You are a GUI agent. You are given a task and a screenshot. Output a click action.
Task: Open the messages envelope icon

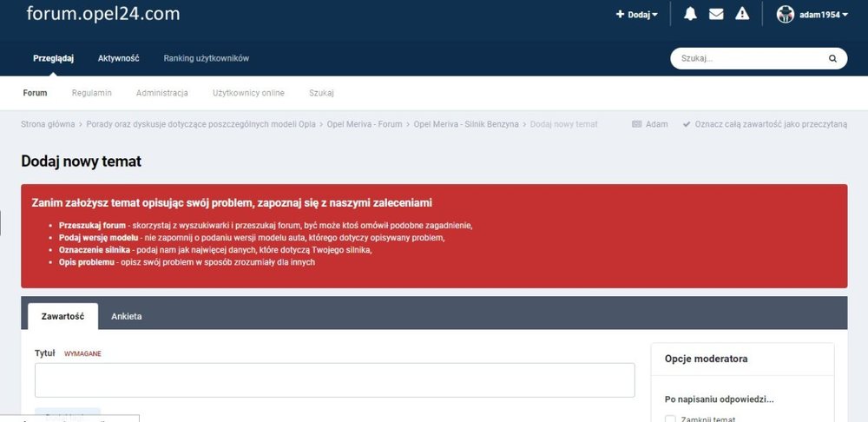[x=716, y=14]
